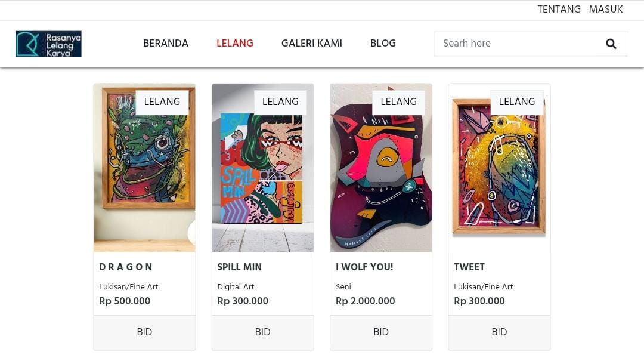Open the SPILL MIN artwork image
Screen dimensions: 644x361
click(262, 167)
